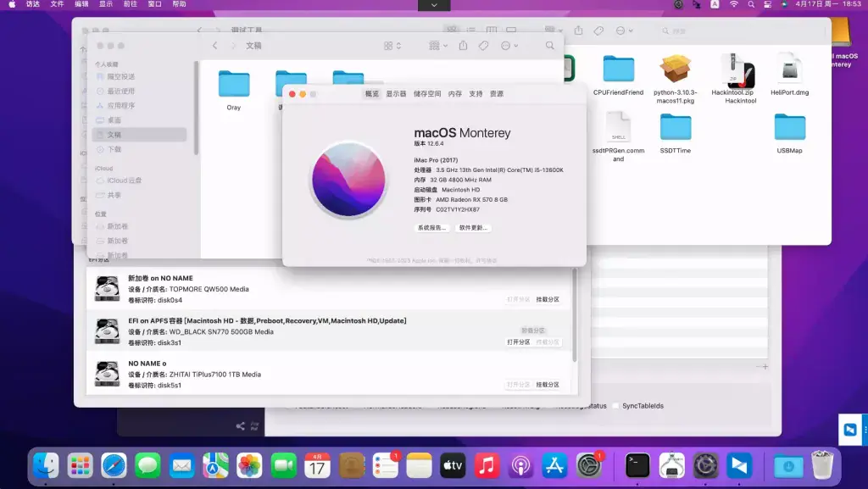This screenshot has height=489, width=868.
Task: Click the EFI partition list scrollbar
Action: [574, 315]
